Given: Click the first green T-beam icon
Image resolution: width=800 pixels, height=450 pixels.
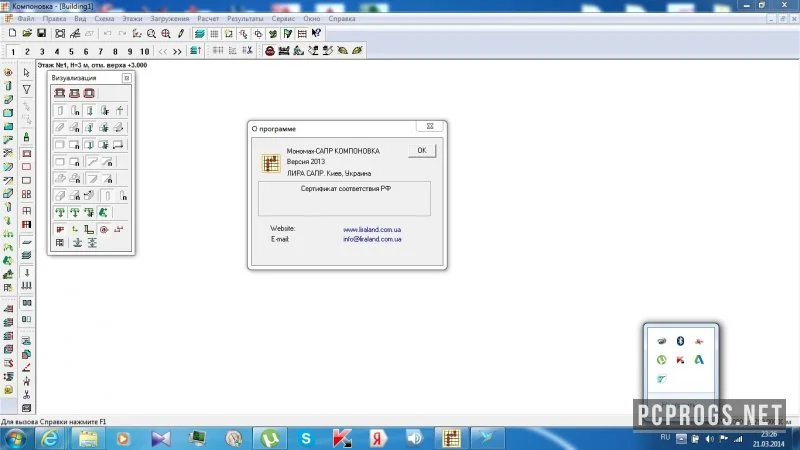Looking at the screenshot, I should [60, 212].
